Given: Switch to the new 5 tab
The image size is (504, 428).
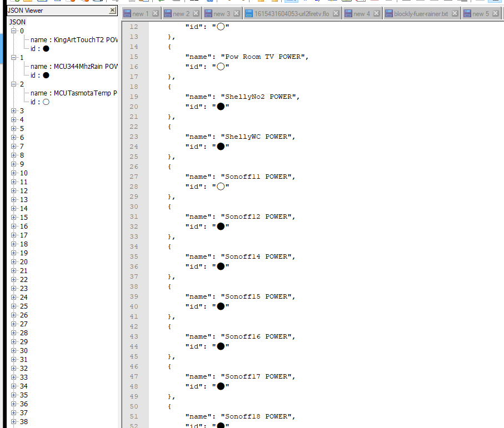Looking at the screenshot, I should 481,14.
